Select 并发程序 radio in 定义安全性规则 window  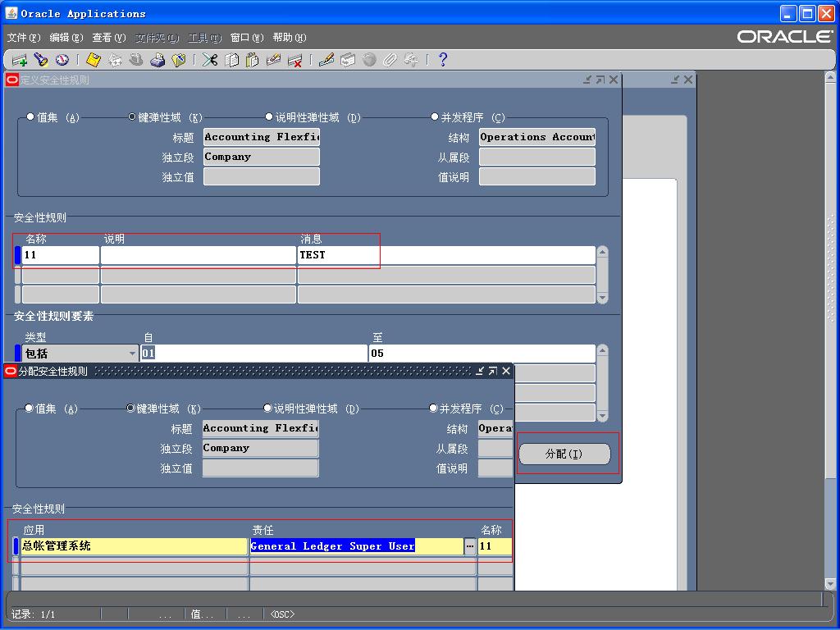click(x=435, y=116)
